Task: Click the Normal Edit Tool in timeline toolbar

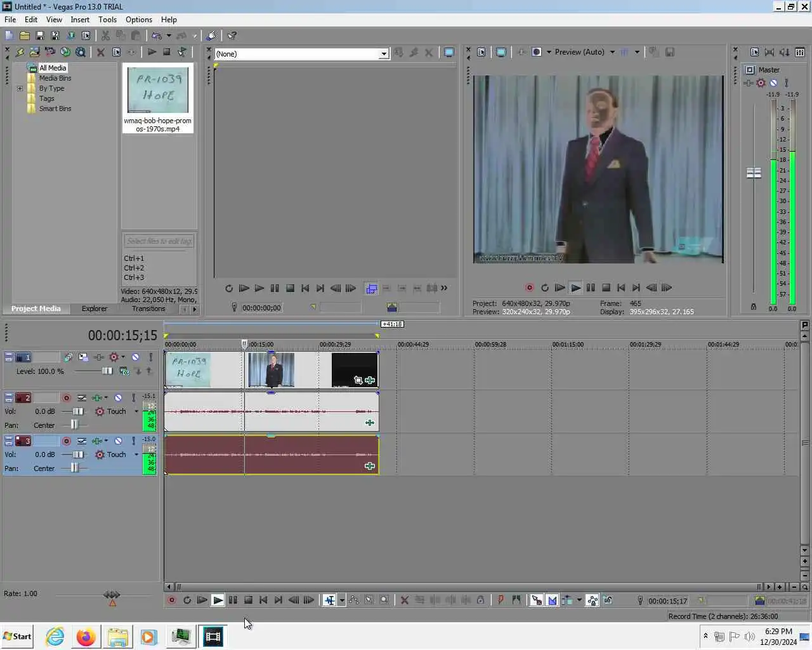Action: click(x=329, y=600)
